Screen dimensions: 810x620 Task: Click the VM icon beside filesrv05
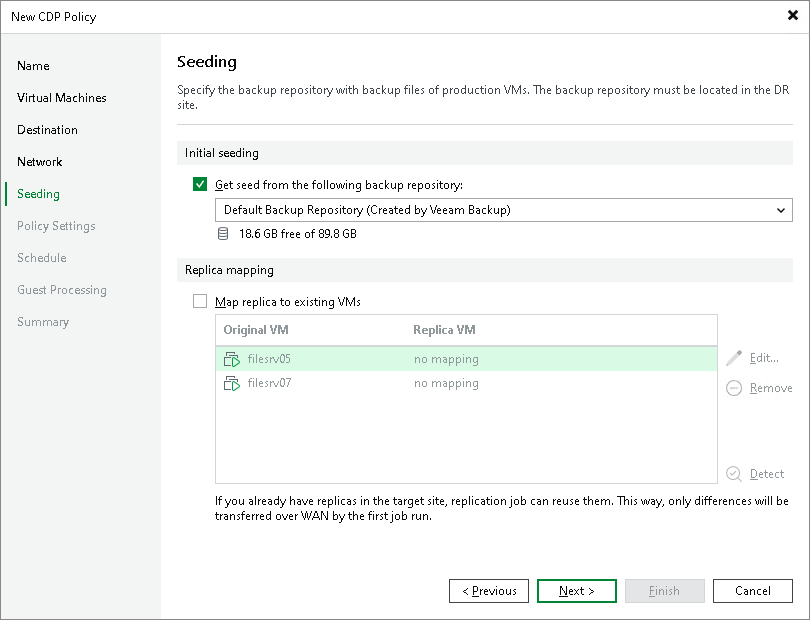click(231, 359)
